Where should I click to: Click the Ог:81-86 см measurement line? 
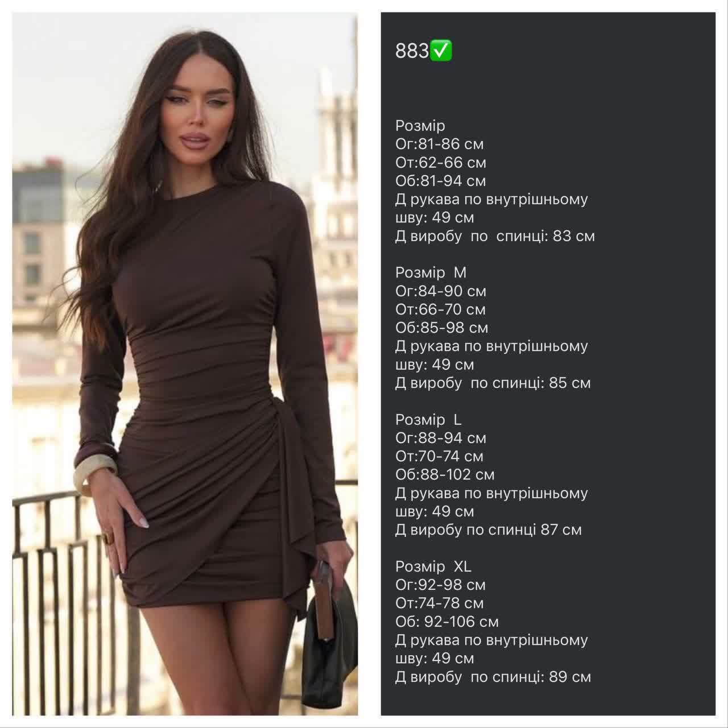pos(440,144)
